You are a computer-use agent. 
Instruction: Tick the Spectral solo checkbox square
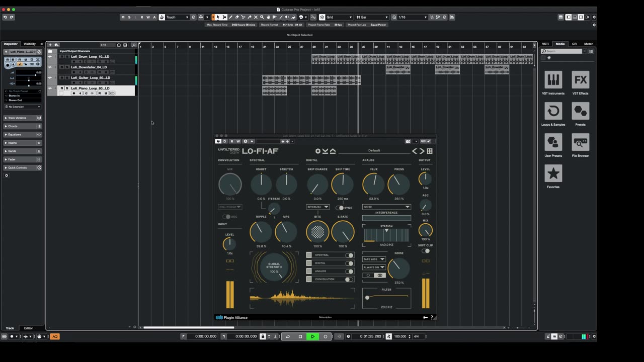pyautogui.click(x=309, y=255)
